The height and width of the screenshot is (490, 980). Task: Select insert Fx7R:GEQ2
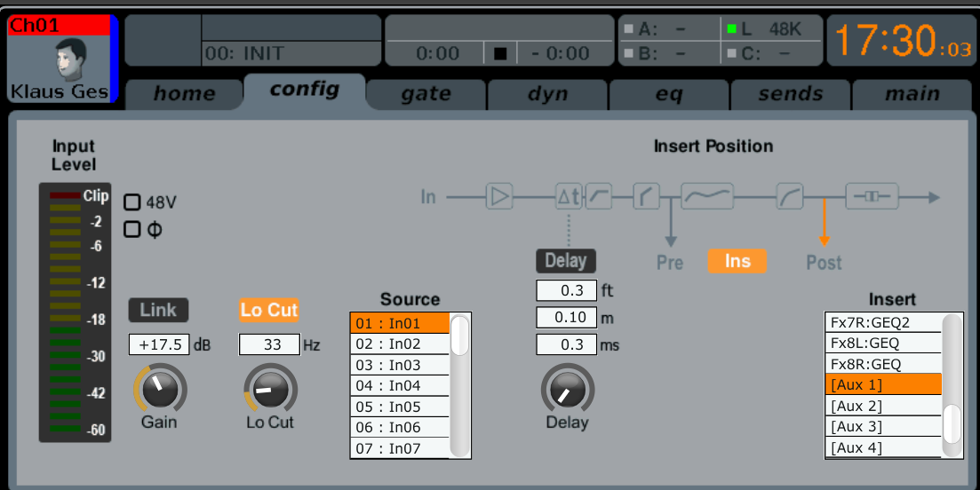(883, 323)
